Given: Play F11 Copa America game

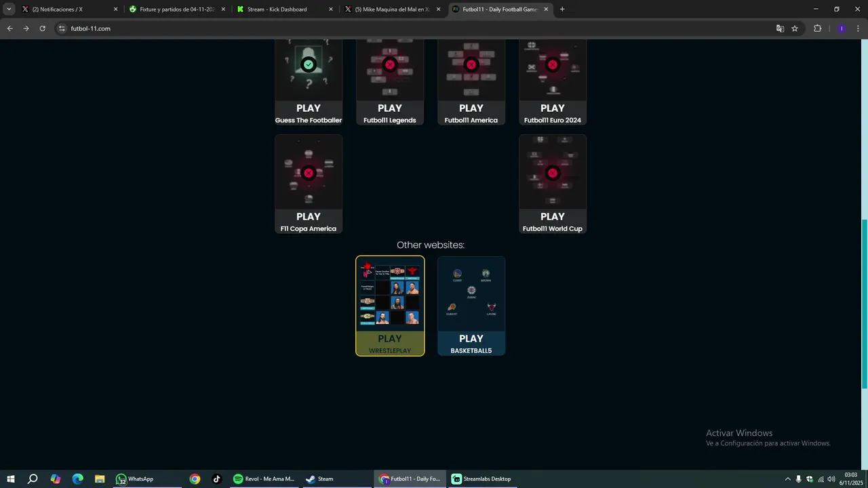Looking at the screenshot, I should point(309,184).
